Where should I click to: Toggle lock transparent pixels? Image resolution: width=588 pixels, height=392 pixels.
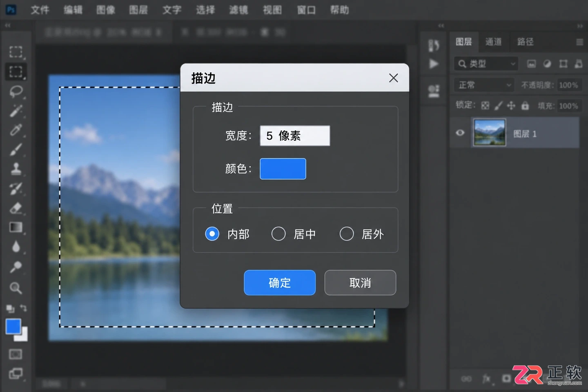pyautogui.click(x=485, y=106)
